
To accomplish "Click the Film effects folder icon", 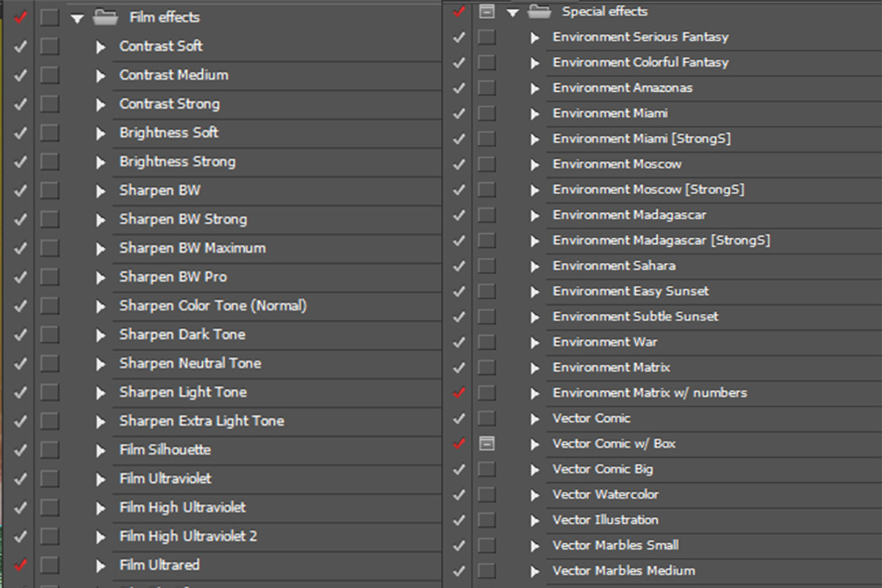I will pos(106,18).
